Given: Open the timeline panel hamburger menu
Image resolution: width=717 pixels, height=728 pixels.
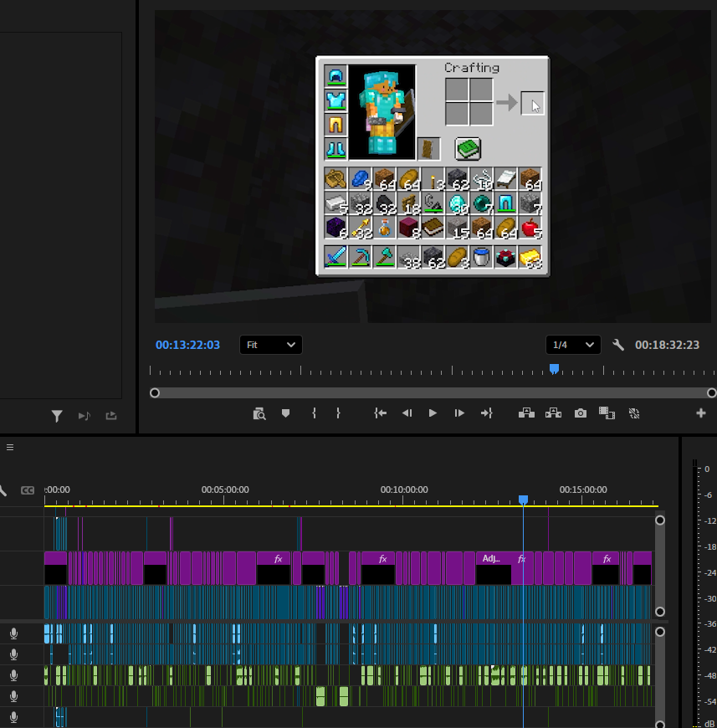Looking at the screenshot, I should coord(10,448).
